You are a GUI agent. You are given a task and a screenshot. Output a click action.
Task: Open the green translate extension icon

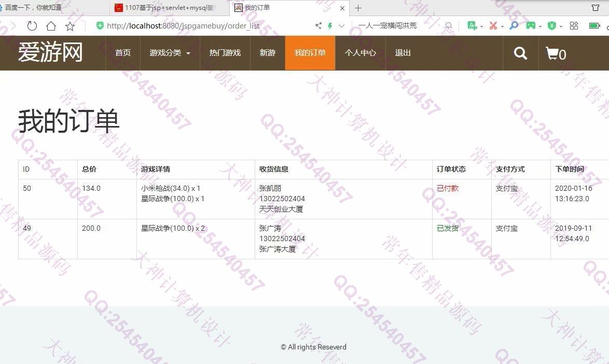pyautogui.click(x=472, y=25)
